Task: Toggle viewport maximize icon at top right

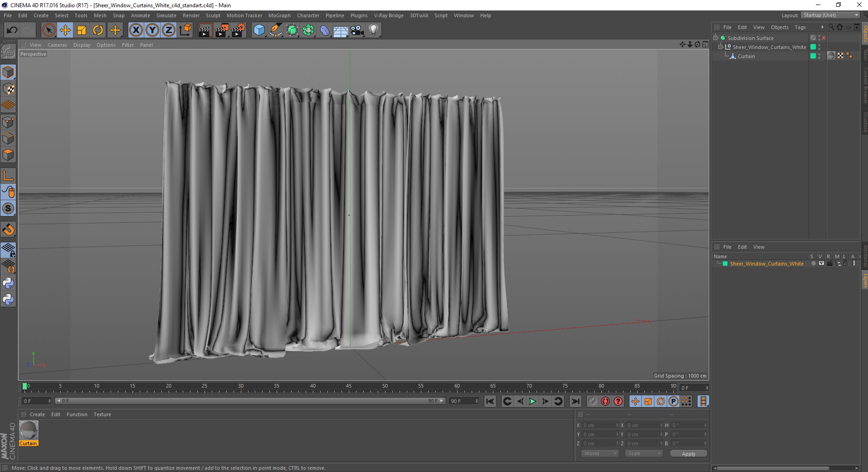Action: pyautogui.click(x=705, y=44)
